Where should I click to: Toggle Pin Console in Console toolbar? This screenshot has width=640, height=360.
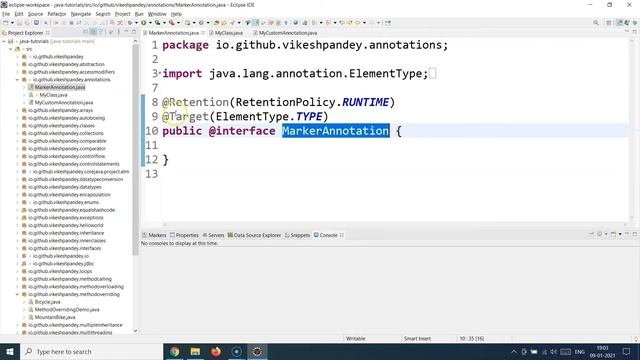591,234
